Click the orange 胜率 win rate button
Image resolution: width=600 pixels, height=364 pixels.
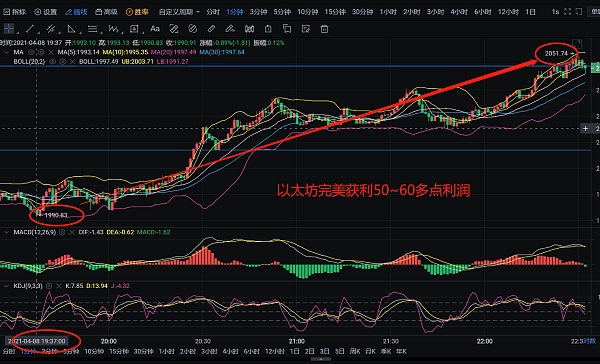click(137, 12)
